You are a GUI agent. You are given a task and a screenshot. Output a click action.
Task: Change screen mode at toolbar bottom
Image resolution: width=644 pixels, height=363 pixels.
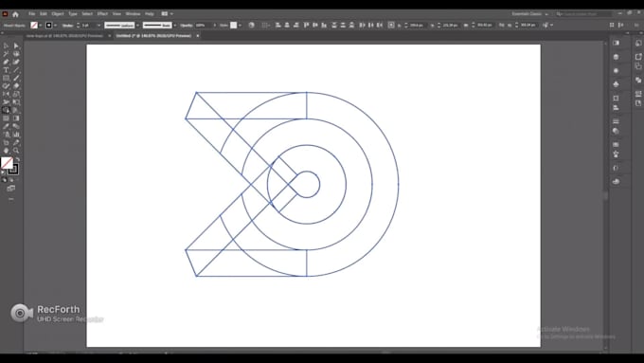point(11,189)
